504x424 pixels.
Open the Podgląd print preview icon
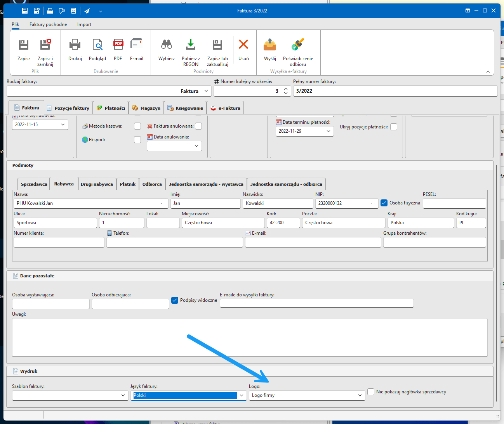click(x=97, y=45)
